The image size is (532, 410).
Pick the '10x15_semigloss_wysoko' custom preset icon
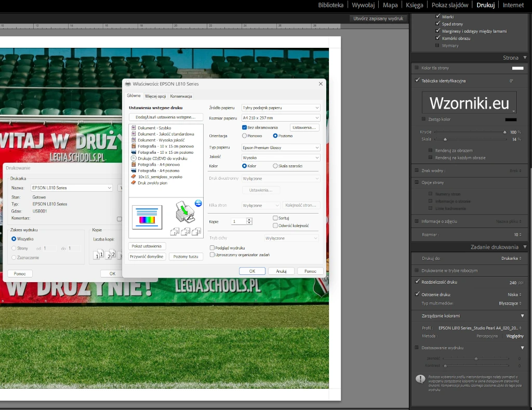(x=134, y=177)
